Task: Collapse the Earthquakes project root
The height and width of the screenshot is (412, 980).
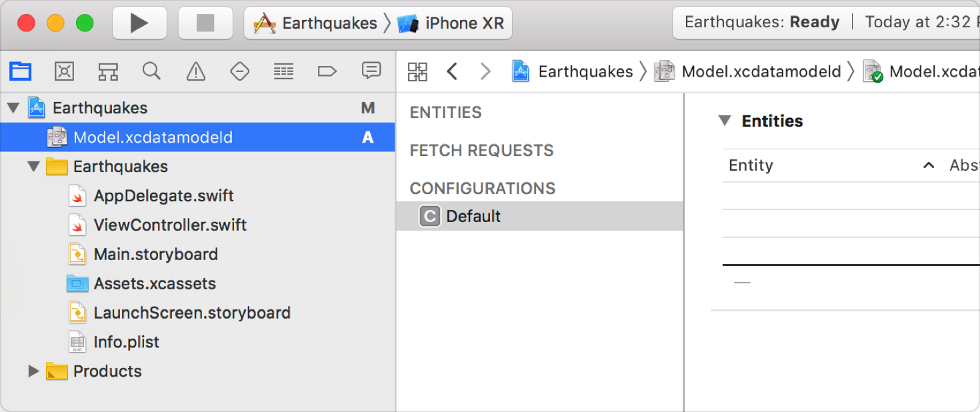Action: pos(13,108)
